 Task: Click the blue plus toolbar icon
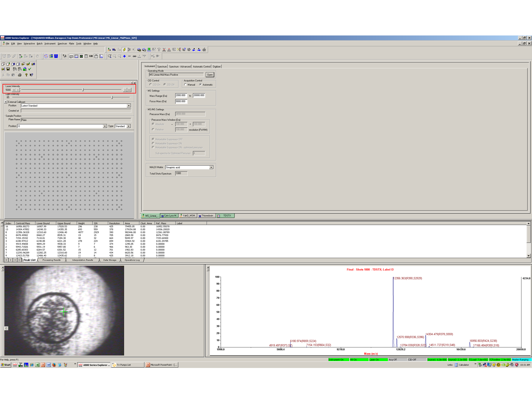pos(124,56)
